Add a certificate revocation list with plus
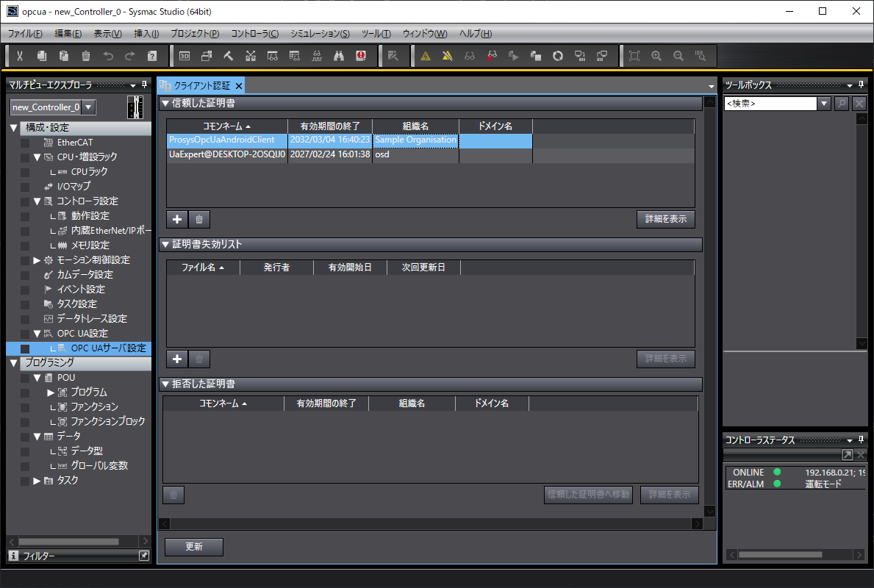Screen dimensions: 874x588 coord(176,359)
